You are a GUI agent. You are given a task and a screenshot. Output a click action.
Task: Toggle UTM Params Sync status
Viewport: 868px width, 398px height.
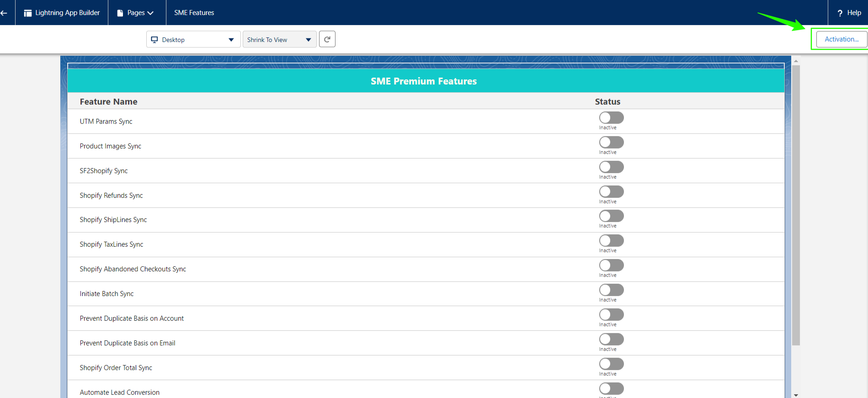[611, 118]
